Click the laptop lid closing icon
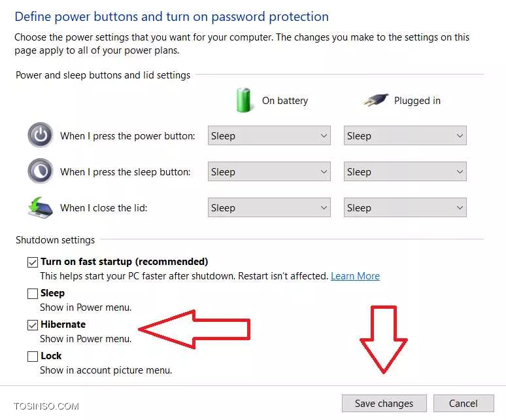Viewport: 506px width, 420px height. point(41,207)
